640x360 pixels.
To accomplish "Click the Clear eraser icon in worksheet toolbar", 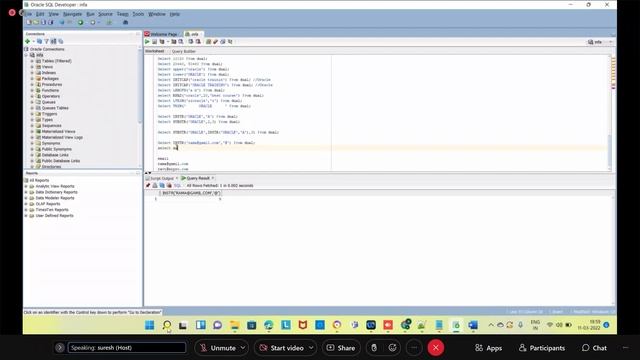I will 216,42.
